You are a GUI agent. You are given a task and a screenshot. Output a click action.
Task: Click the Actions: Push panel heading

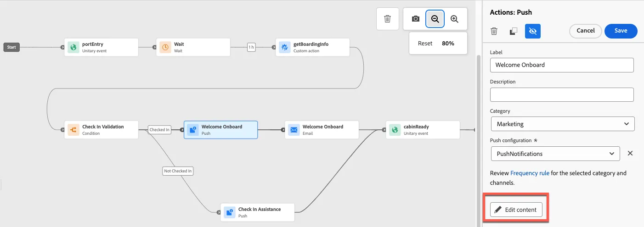[x=511, y=12]
